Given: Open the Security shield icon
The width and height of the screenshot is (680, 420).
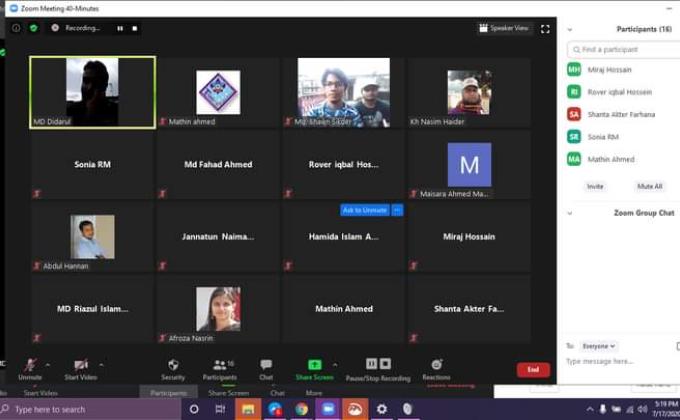Looking at the screenshot, I should (x=173, y=365).
